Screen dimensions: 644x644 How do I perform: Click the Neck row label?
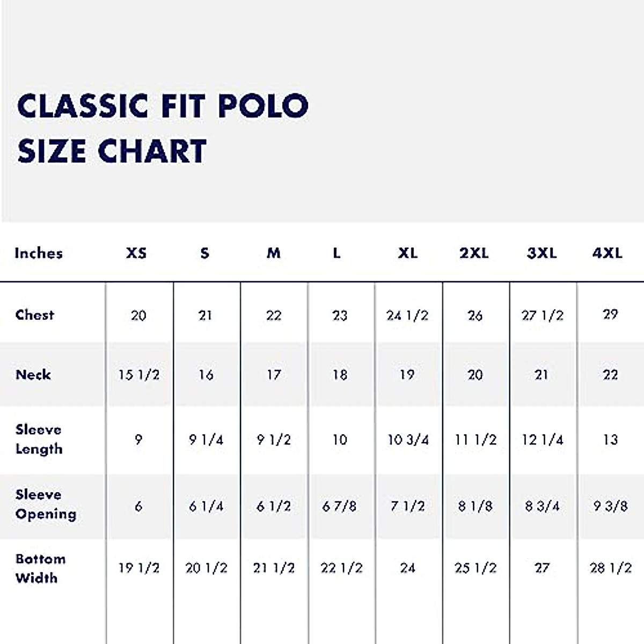point(33,375)
